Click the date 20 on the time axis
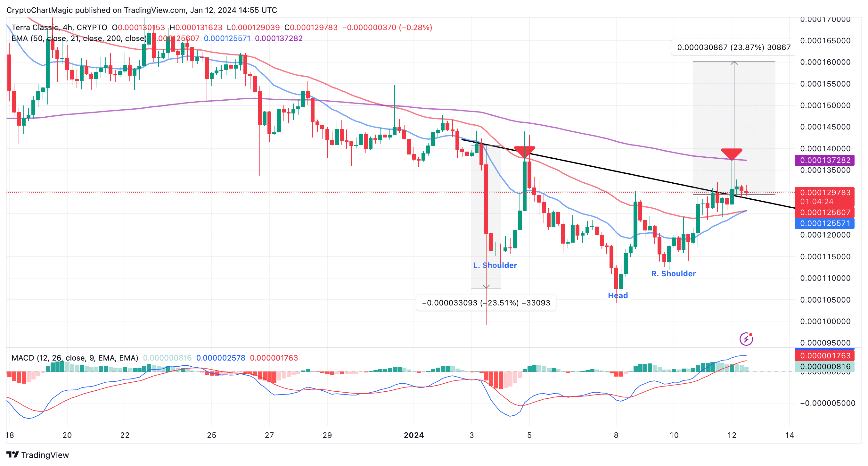Screen dimensions: 868x466 [x=67, y=435]
